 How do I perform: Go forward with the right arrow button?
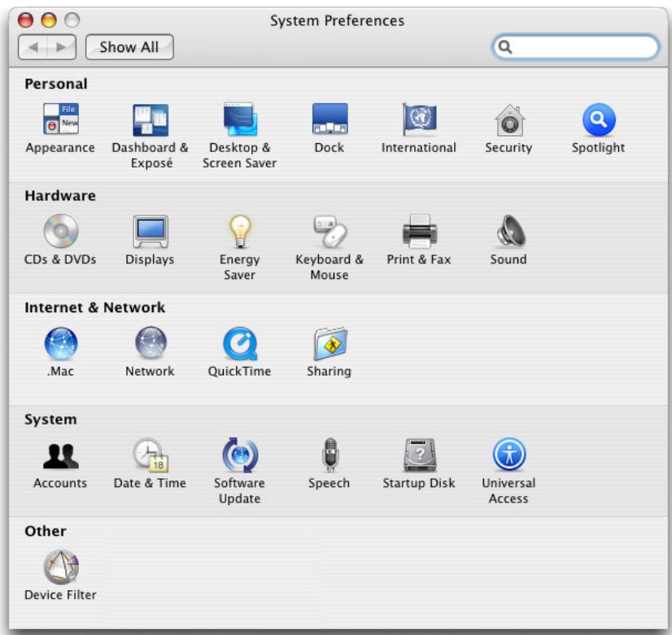(62, 47)
